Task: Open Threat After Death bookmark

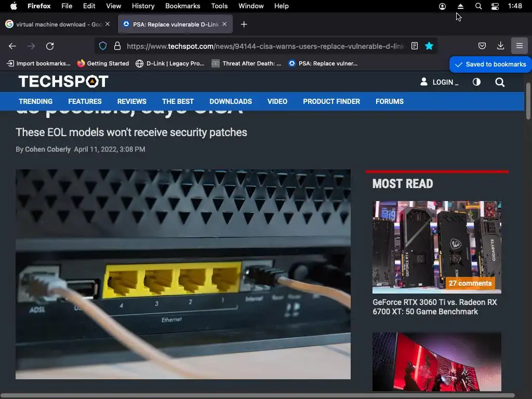Action: 246,63
